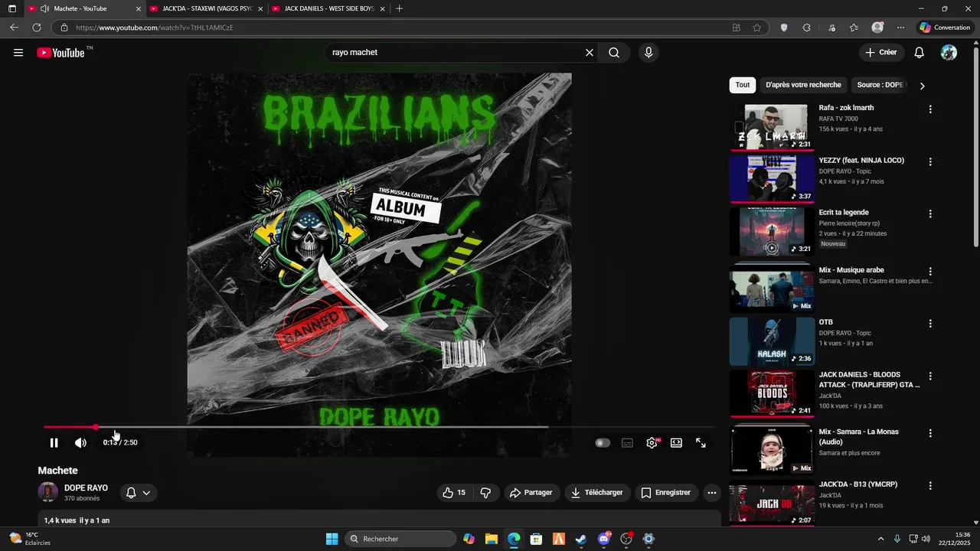
Task: Go to the YouTube home logo
Action: pos(60,53)
